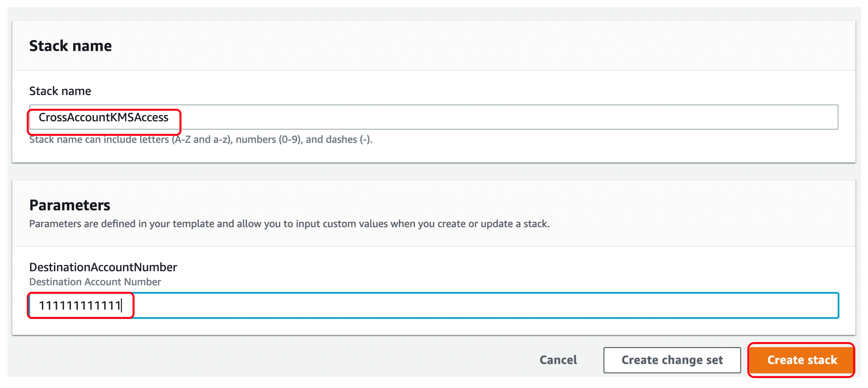This screenshot has width=868, height=388.
Task: Focus the field containing CrossAccountKMSAccess
Action: tap(404, 119)
